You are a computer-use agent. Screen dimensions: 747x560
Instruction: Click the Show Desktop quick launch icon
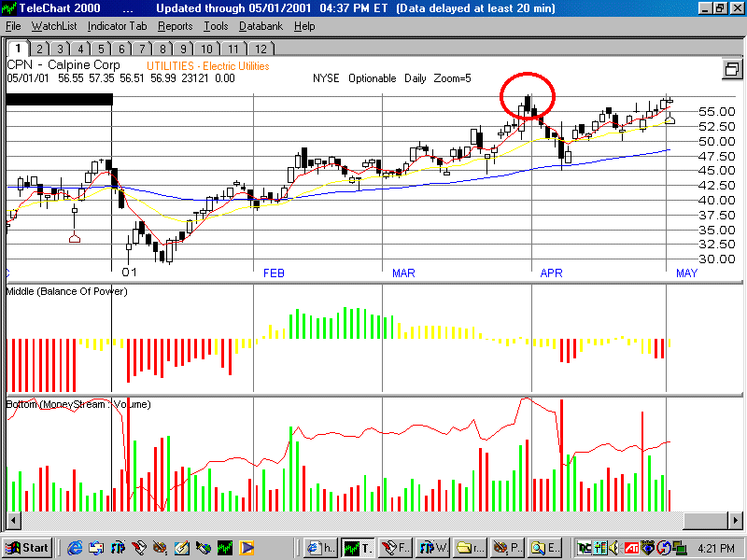point(97,548)
